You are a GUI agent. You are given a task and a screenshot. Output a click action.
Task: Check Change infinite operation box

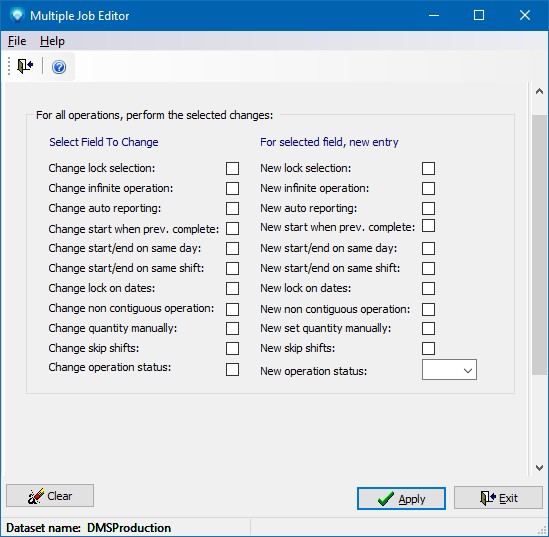(232, 189)
